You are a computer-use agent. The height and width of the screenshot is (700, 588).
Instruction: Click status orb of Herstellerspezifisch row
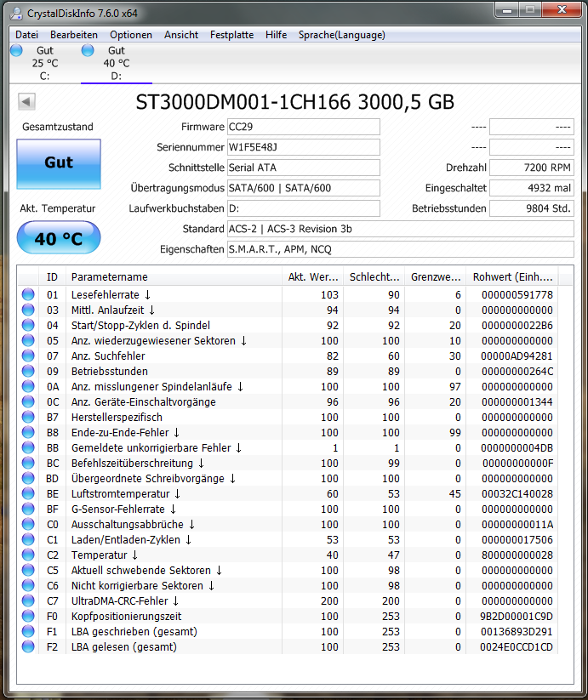(x=28, y=417)
